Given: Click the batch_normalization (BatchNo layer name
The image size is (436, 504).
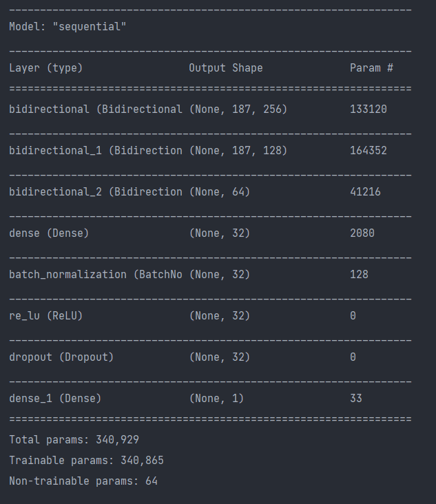Looking at the screenshot, I should (x=96, y=275).
